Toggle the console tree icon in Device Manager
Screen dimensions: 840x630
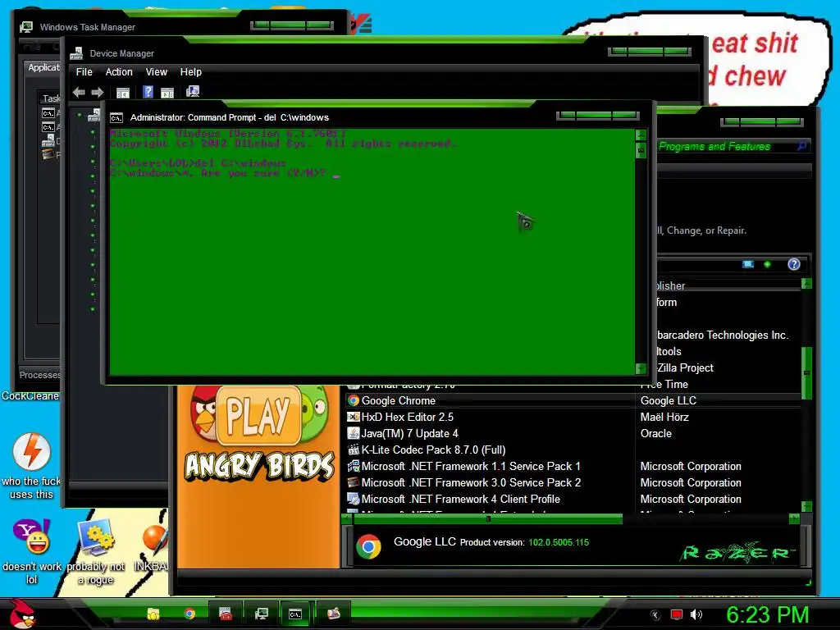coord(123,93)
